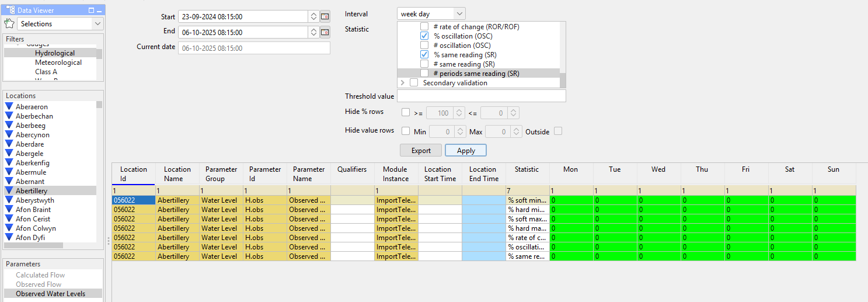Click the add-to-selections star icon
Screen dimensions: 868x302
click(x=9, y=23)
